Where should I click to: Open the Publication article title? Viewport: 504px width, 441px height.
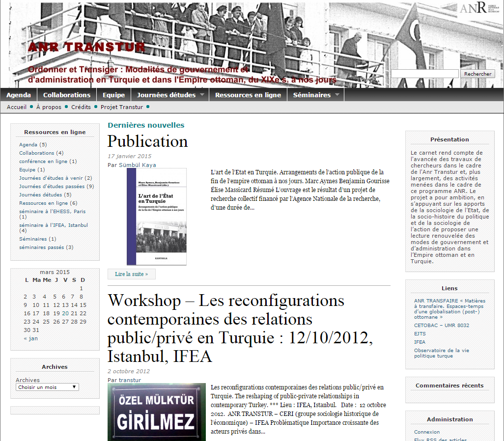[147, 141]
